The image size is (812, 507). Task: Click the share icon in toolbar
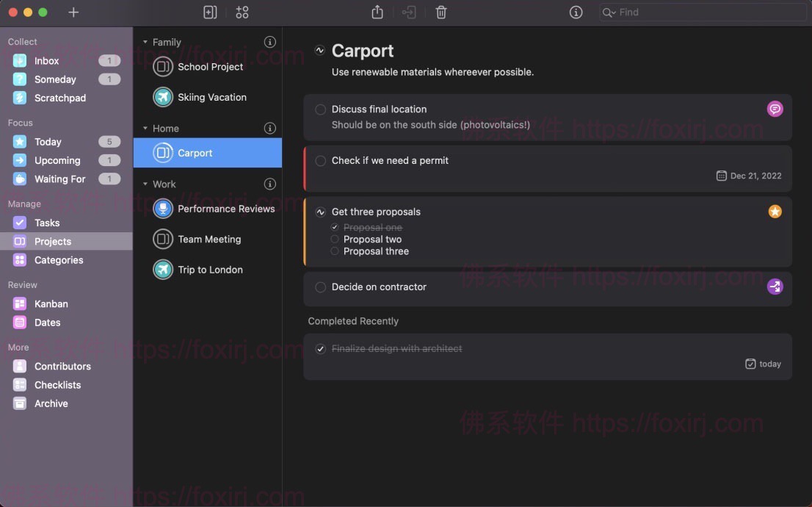377,12
